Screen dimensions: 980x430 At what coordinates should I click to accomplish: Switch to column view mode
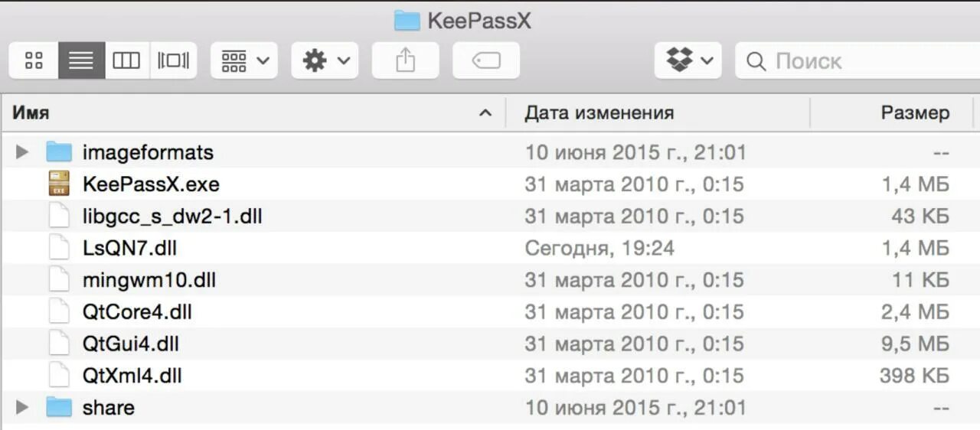pyautogui.click(x=126, y=60)
